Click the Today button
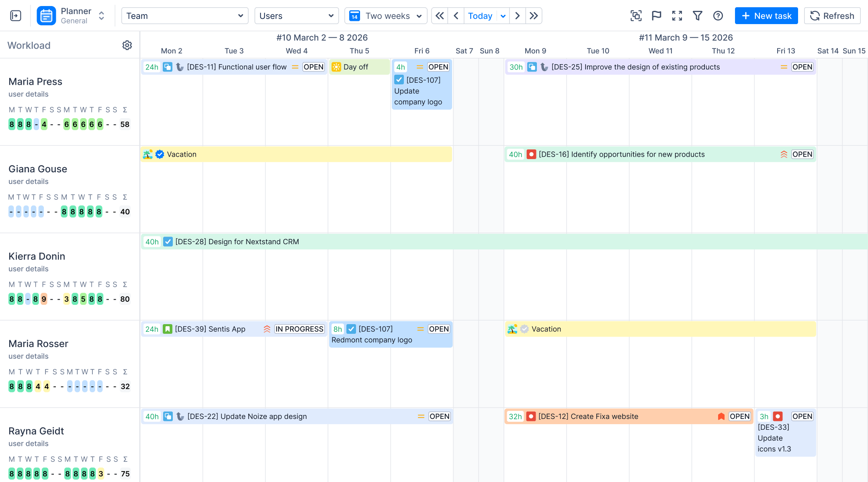The image size is (868, 482). pyautogui.click(x=480, y=16)
